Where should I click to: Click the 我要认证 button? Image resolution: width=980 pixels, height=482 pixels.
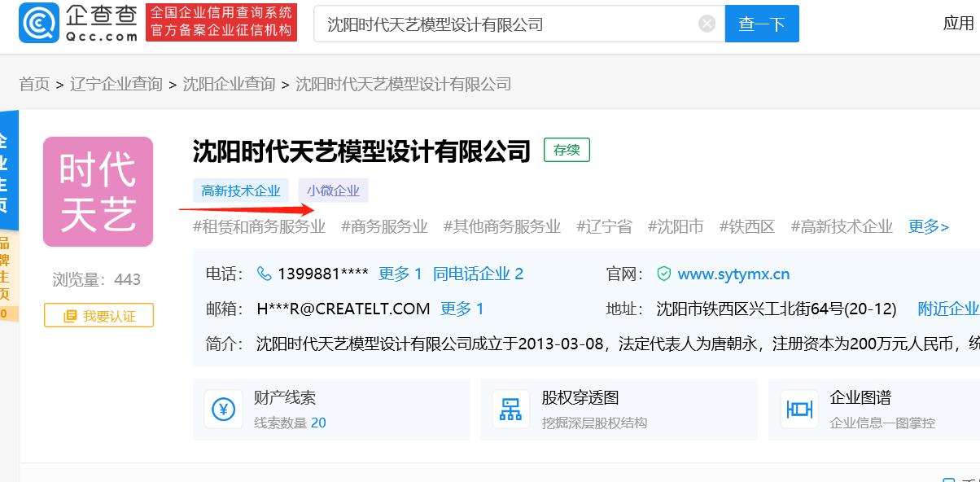coord(98,315)
